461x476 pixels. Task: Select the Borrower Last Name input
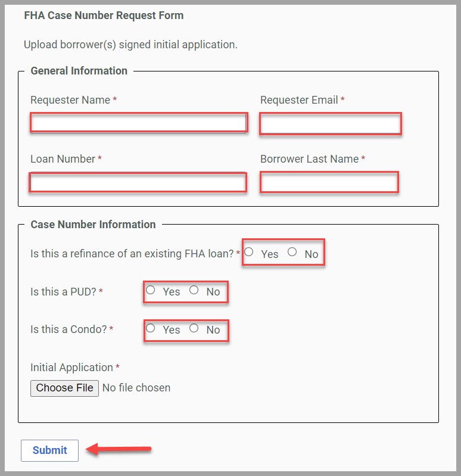coord(329,182)
